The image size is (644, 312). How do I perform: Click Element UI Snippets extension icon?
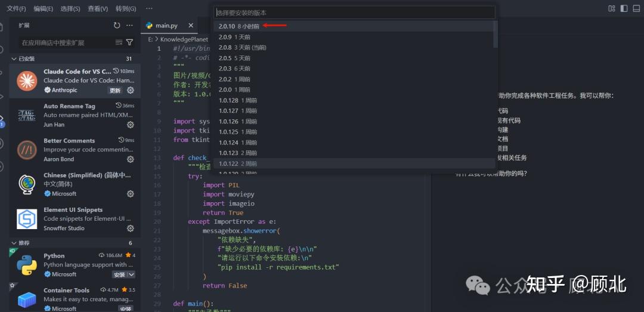(x=27, y=219)
